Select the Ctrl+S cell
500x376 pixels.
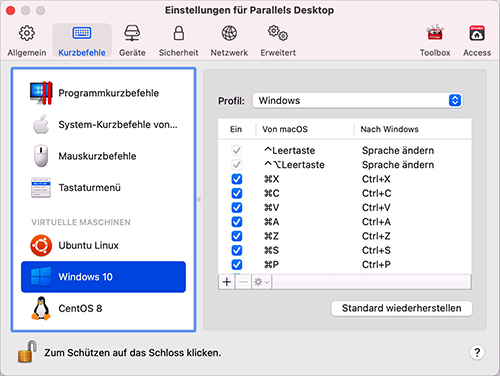[x=376, y=250]
